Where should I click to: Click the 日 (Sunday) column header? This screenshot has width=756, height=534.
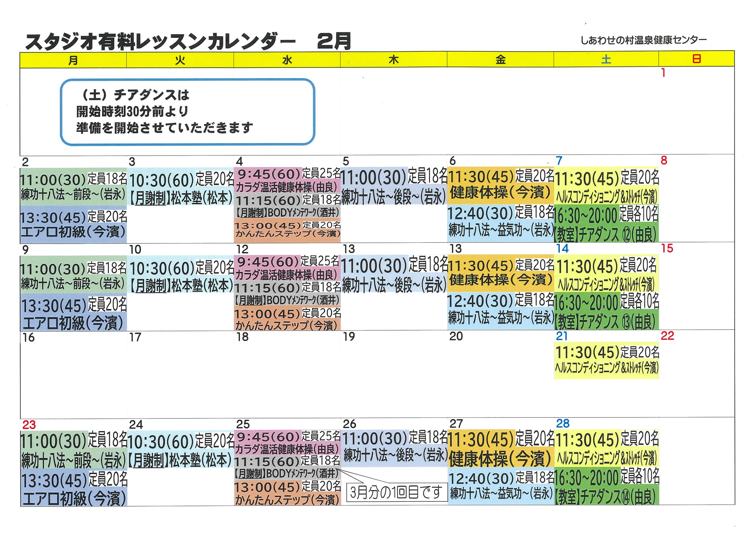pos(697,59)
